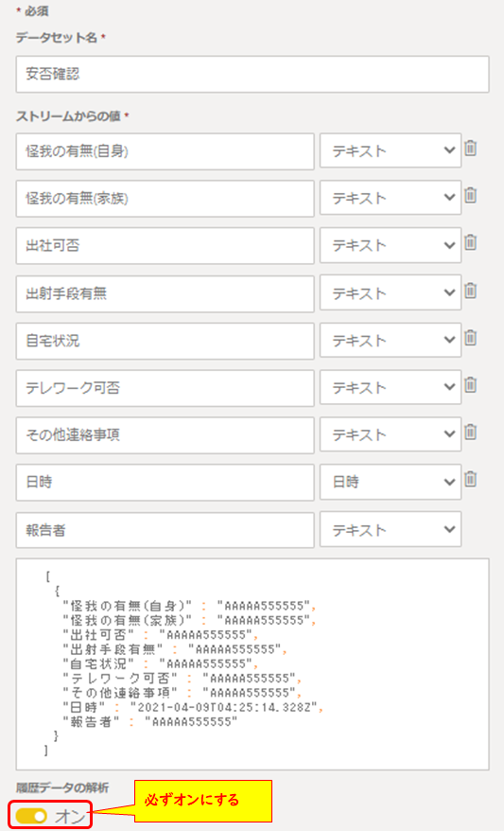This screenshot has width=504, height=831.
Task: Click the 出射手段有無 value name field
Action: (165, 293)
